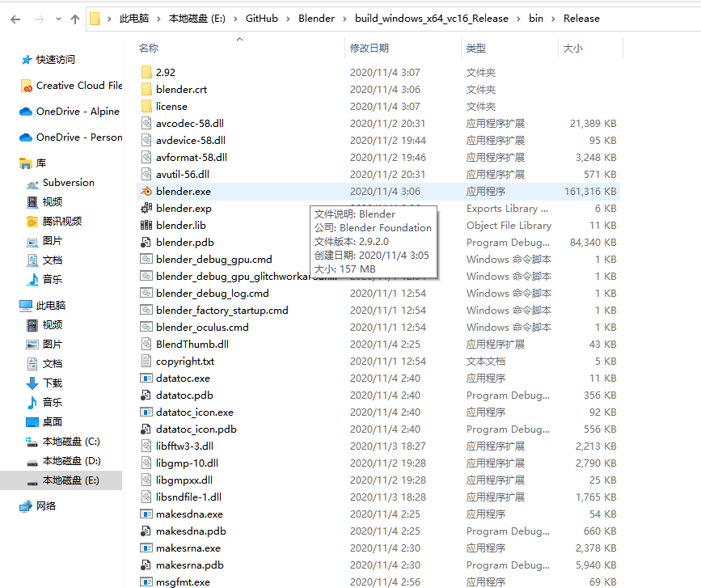This screenshot has height=588, width=701.
Task: Navigate to Blender in the address bar
Action: tap(316, 19)
